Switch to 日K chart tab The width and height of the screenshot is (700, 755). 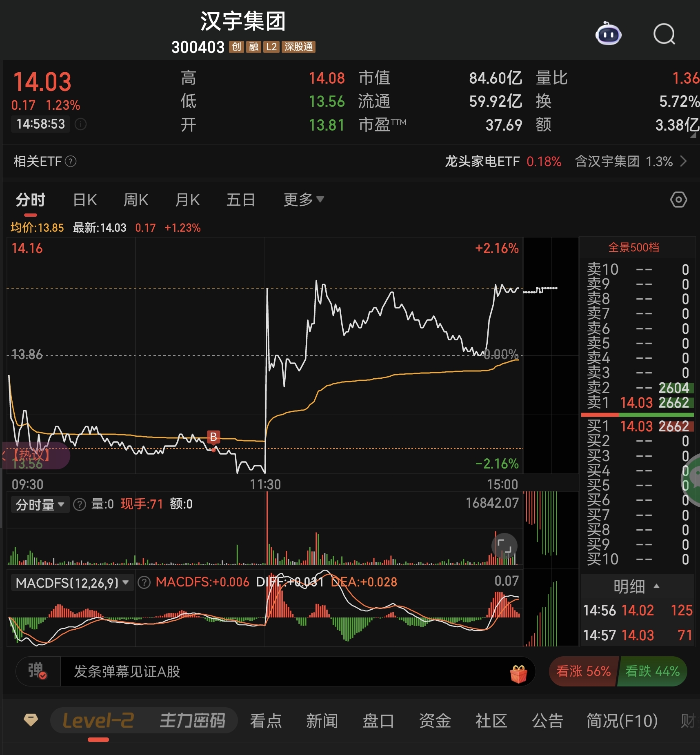coord(85,200)
